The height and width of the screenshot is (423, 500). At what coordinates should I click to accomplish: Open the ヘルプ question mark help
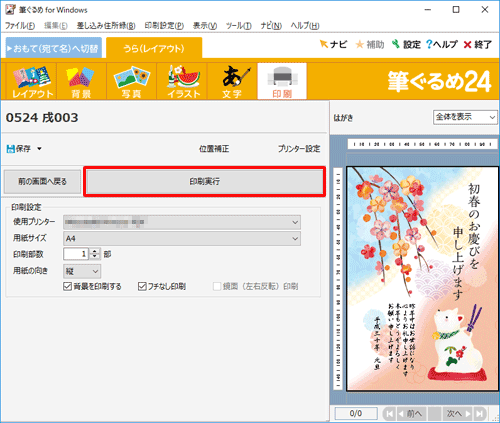pos(442,44)
